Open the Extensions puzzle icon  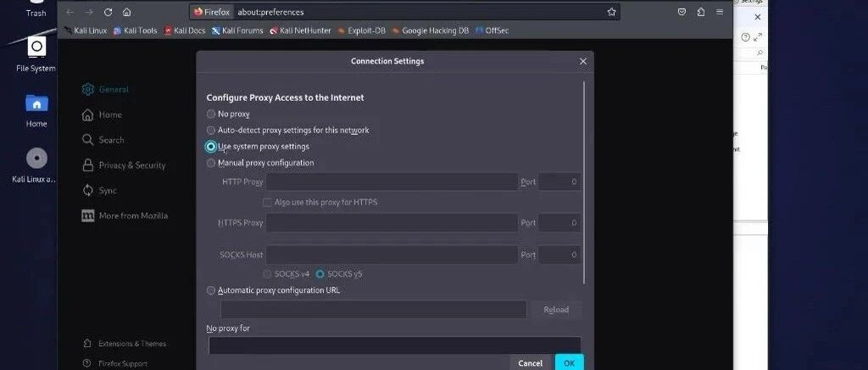click(x=701, y=12)
